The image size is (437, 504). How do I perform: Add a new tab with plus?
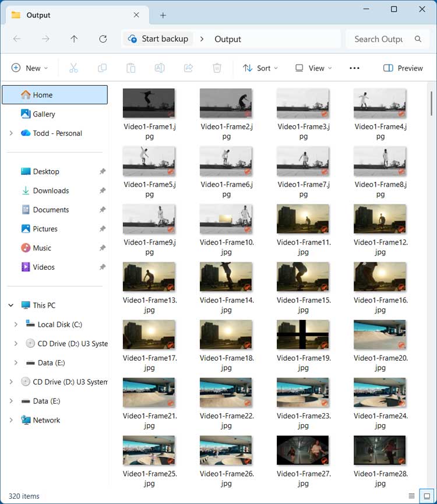pyautogui.click(x=163, y=15)
